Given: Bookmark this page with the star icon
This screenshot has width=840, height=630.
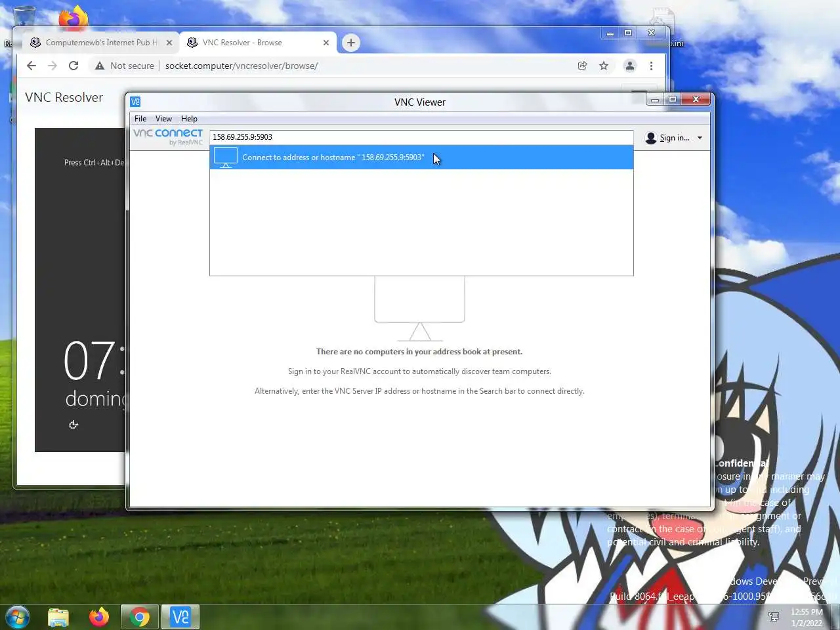Looking at the screenshot, I should point(604,66).
